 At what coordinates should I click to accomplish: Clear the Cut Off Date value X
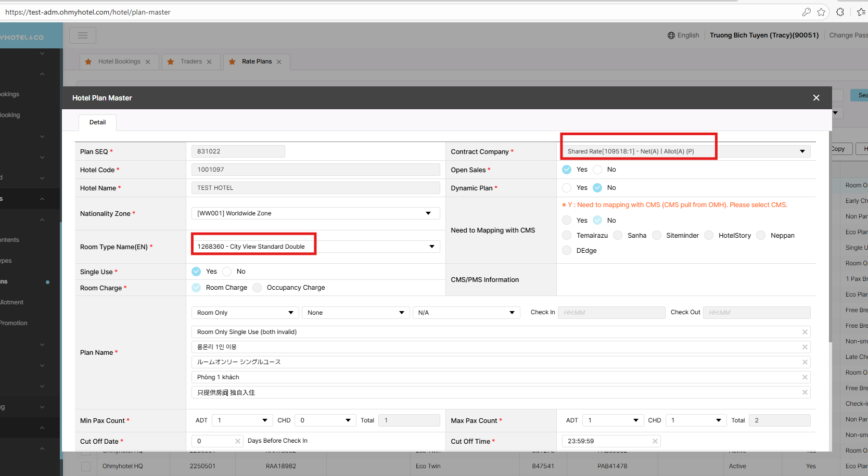(238, 441)
